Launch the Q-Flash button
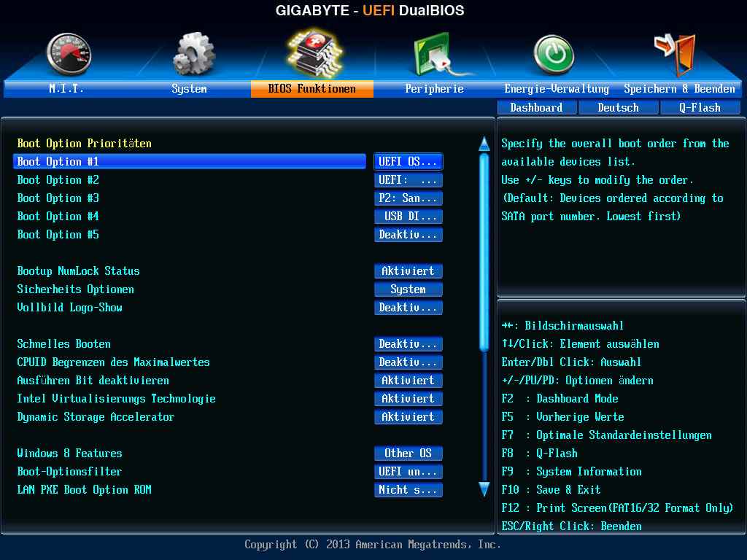This screenshot has height=560, width=747. point(700,108)
